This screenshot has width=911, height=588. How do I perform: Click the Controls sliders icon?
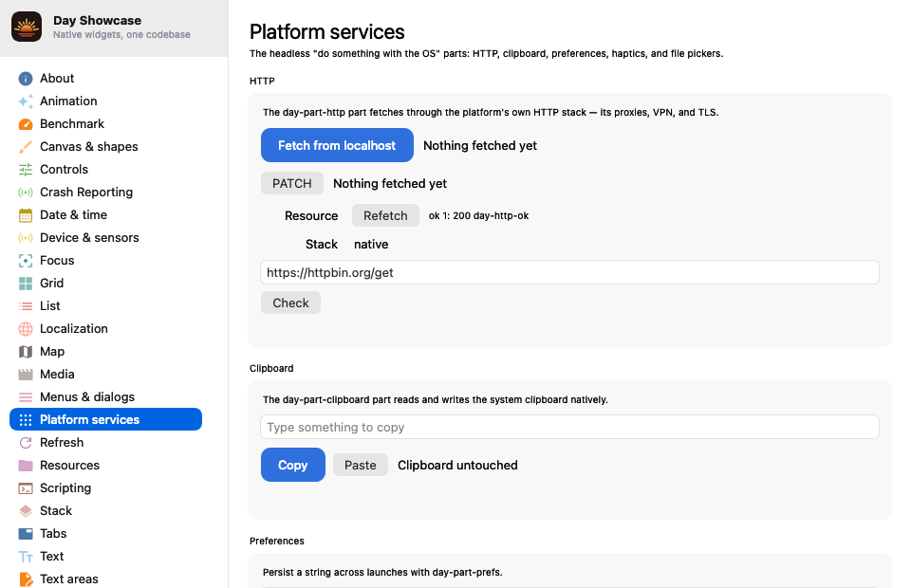[x=26, y=170]
